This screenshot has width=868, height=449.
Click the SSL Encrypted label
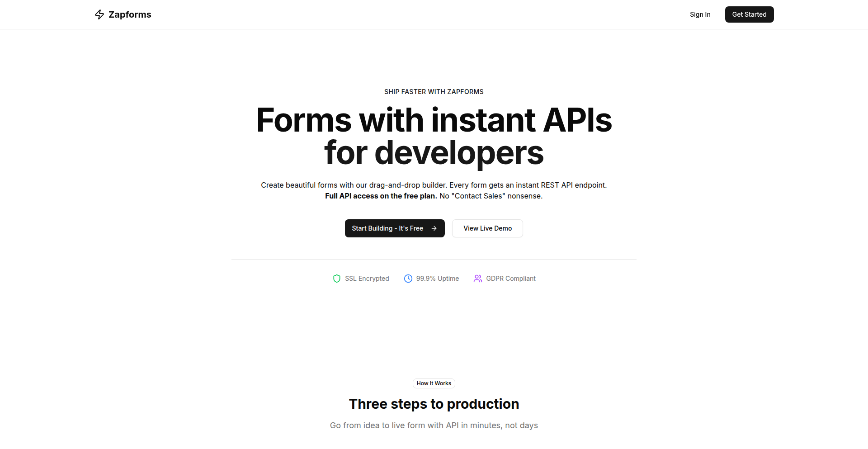pyautogui.click(x=367, y=279)
